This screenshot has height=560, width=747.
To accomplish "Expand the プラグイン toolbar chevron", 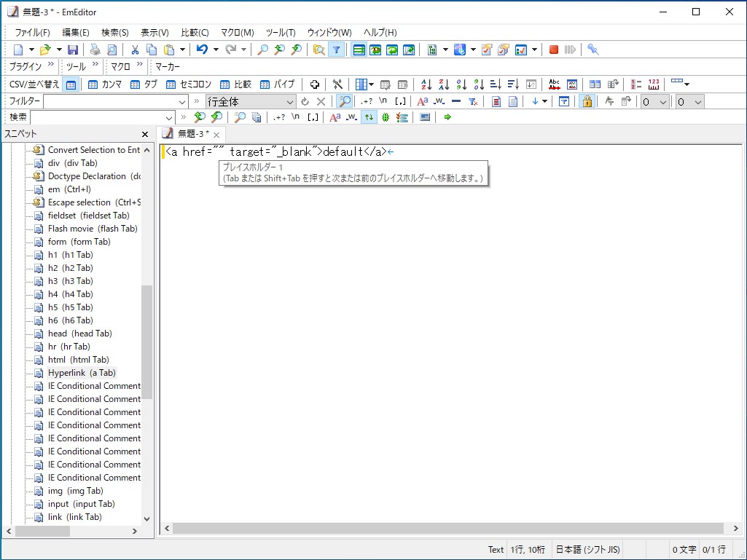I will click(x=51, y=64).
